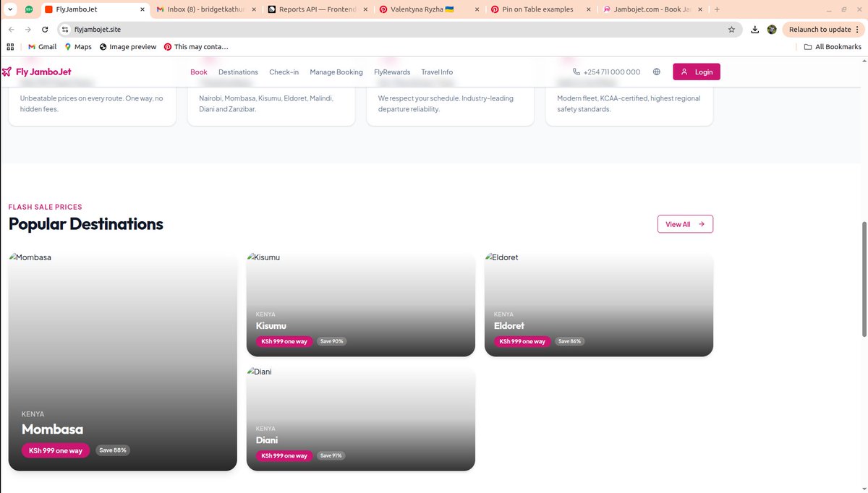Viewport: 868px width, 493px height.
Task: Click the Save 86% badge on Eldoret
Action: point(570,341)
